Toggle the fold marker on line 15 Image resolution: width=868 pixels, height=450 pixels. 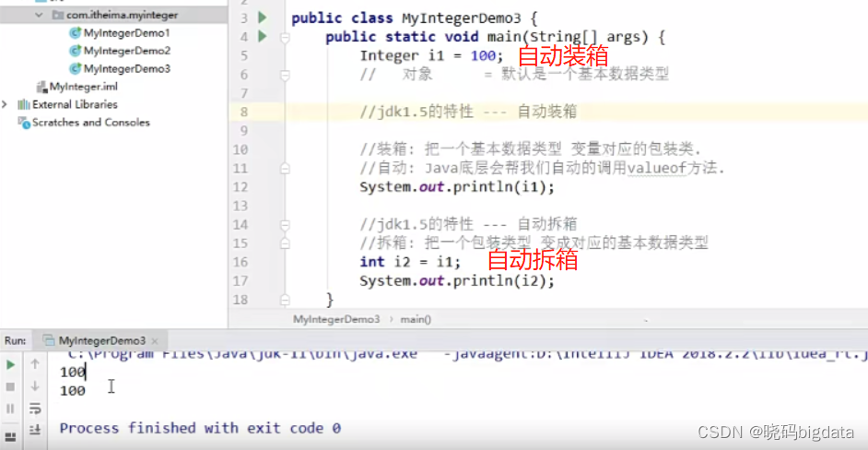pos(285,243)
